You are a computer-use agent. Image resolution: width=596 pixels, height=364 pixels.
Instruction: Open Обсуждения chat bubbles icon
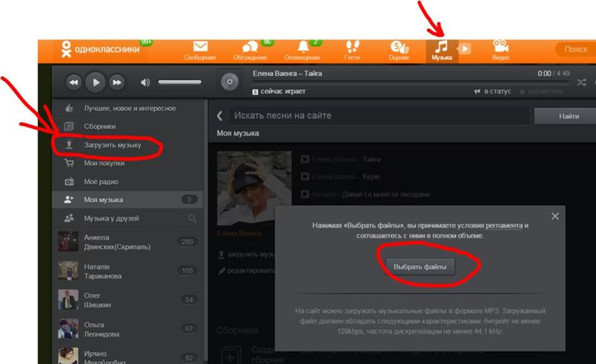pos(250,47)
